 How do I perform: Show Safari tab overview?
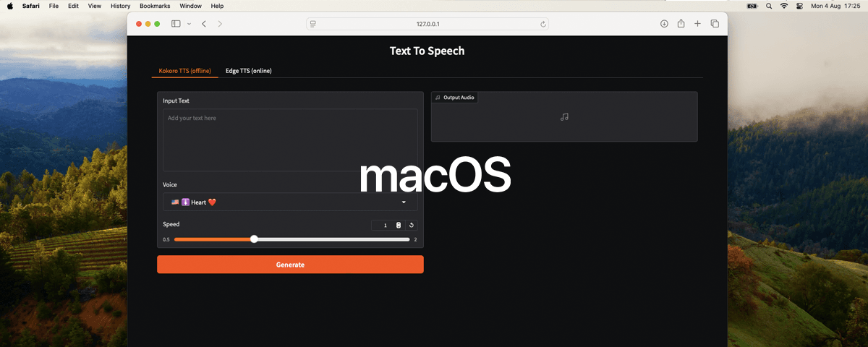click(x=715, y=24)
